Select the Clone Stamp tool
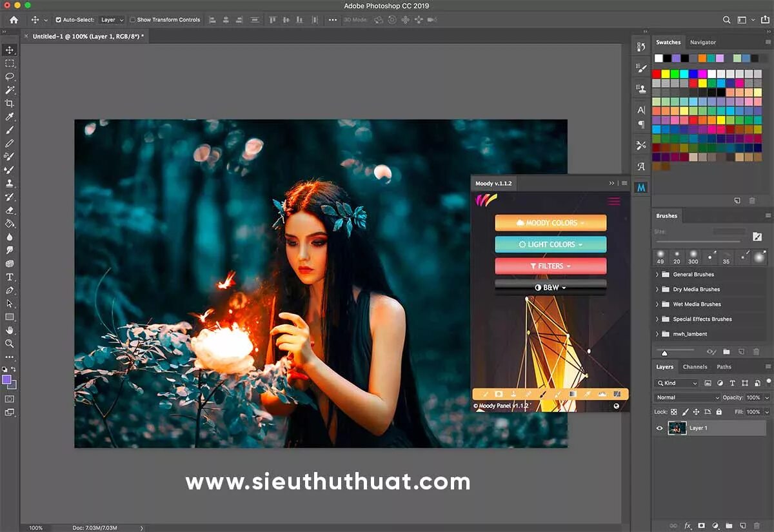Viewport: 774px width, 532px height. 10,183
